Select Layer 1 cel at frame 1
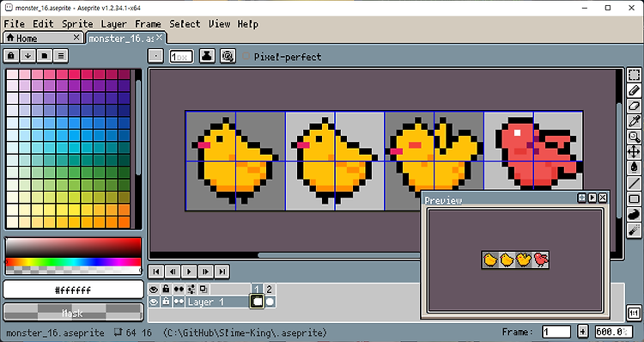 click(x=257, y=302)
